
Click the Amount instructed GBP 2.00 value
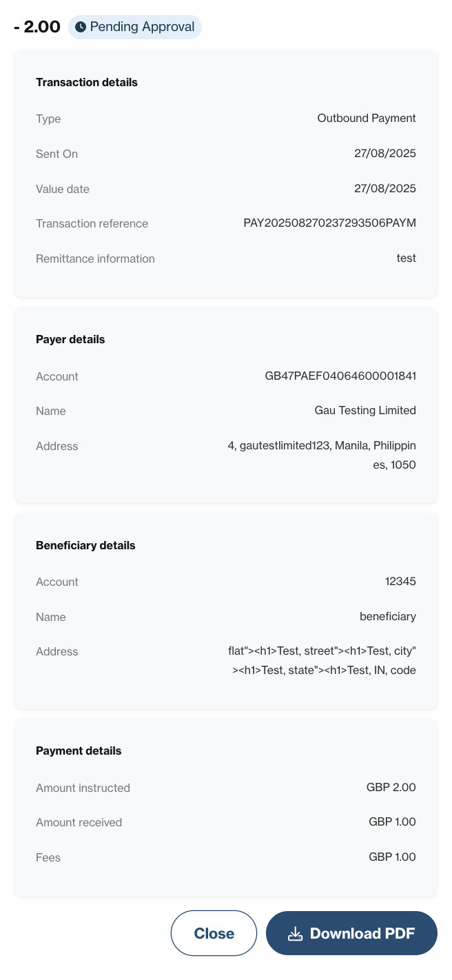(391, 788)
